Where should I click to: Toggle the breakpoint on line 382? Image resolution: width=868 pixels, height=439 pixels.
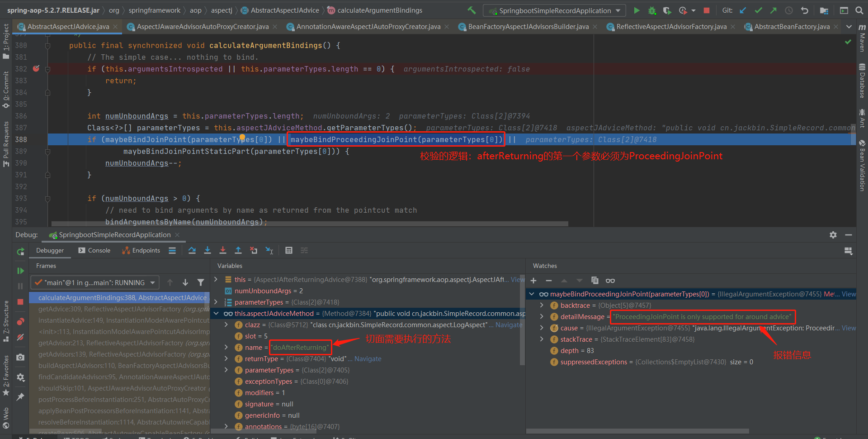(36, 69)
